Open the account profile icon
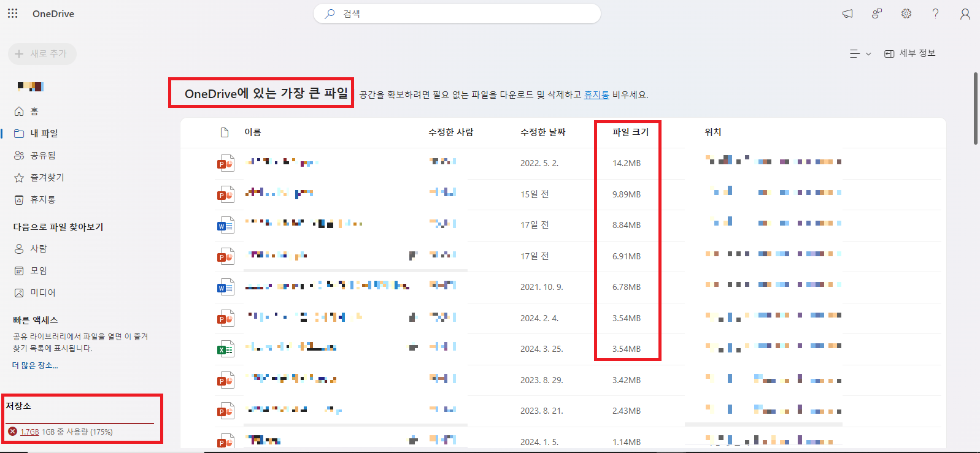Screen dimensions: 980x453 965,13
